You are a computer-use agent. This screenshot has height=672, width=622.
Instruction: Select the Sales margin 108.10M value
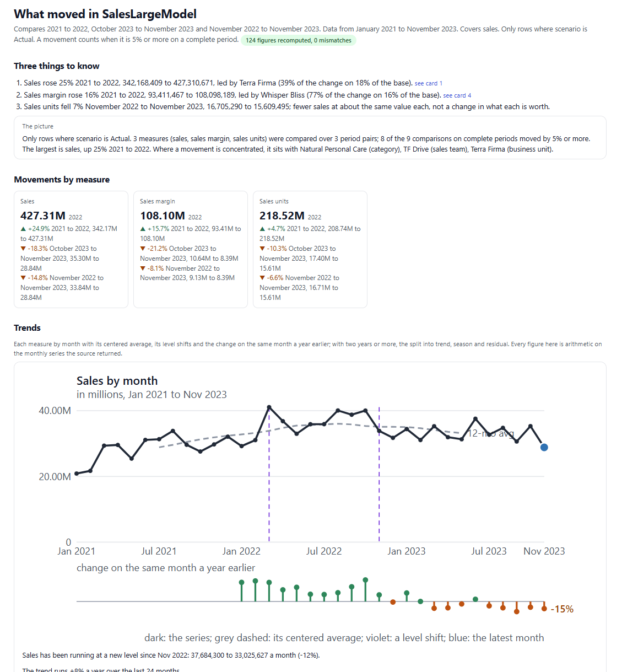coord(163,216)
